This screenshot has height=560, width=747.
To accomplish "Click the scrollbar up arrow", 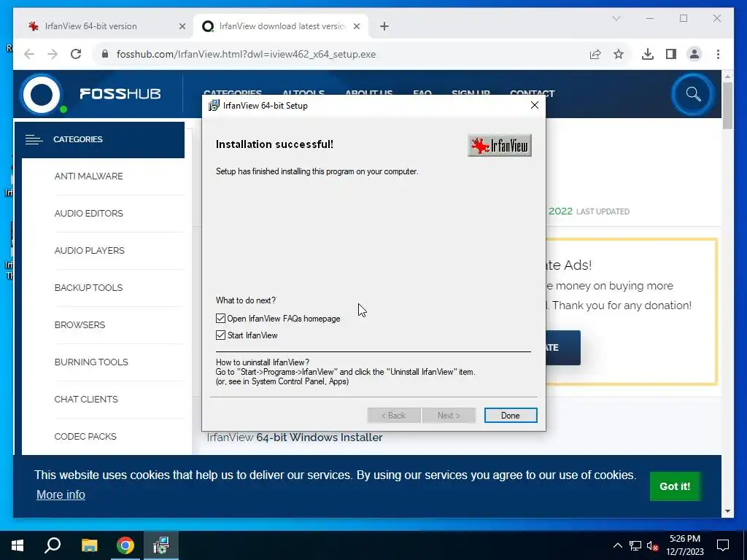I will [727, 76].
